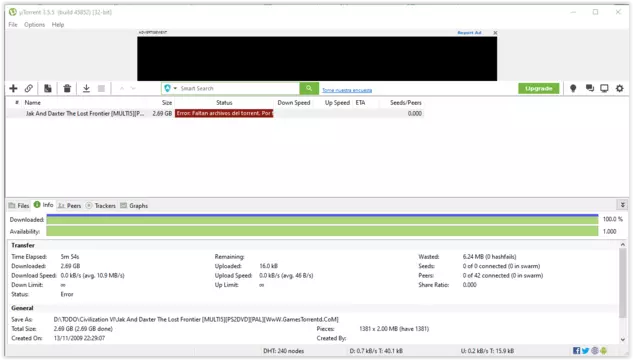The image size is (633, 360).
Task: Move torrent down in queue arrow
Action: click(133, 88)
